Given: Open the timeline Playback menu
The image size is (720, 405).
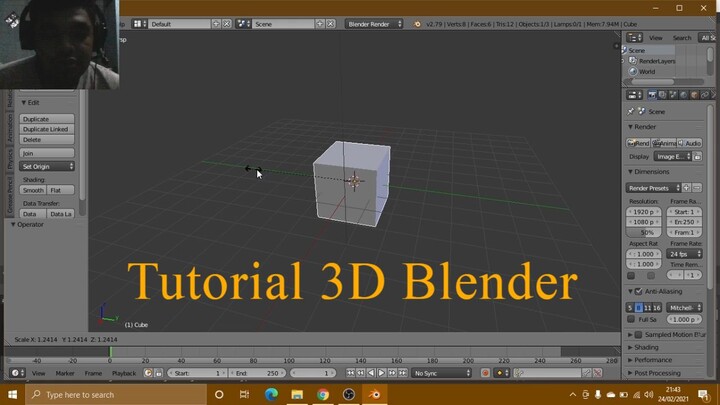Looking at the screenshot, I should click(124, 373).
